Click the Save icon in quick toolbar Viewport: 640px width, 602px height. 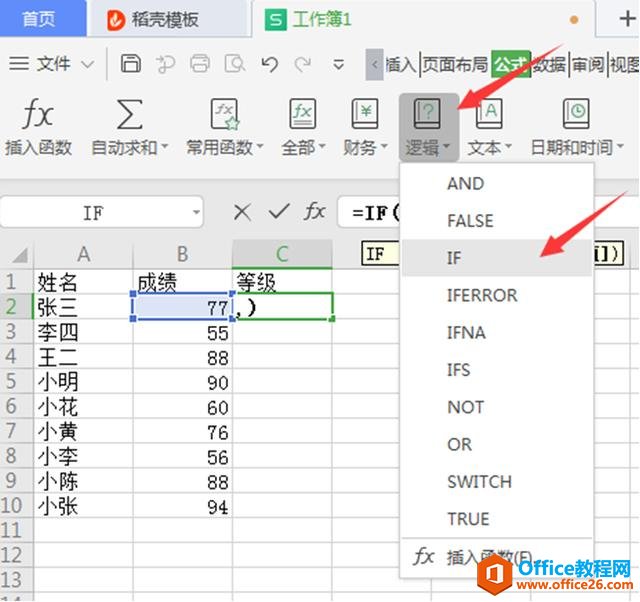click(131, 64)
